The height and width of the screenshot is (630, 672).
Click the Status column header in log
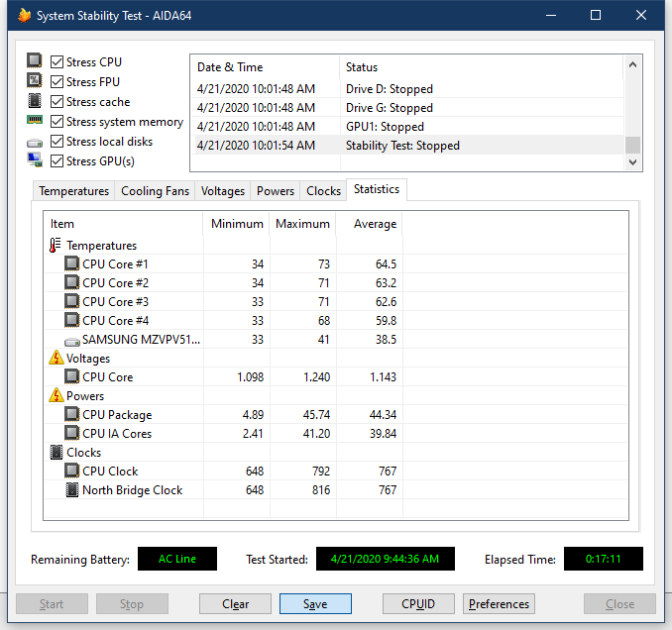482,67
